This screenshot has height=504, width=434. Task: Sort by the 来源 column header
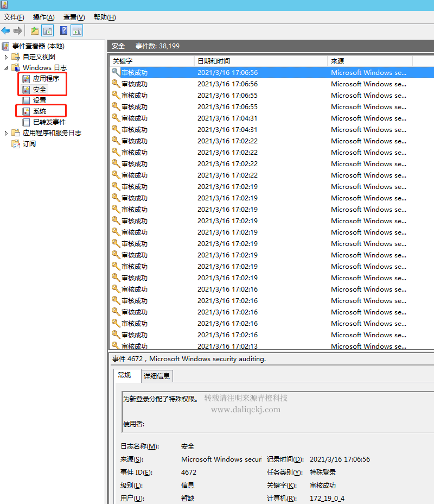pyautogui.click(x=370, y=61)
